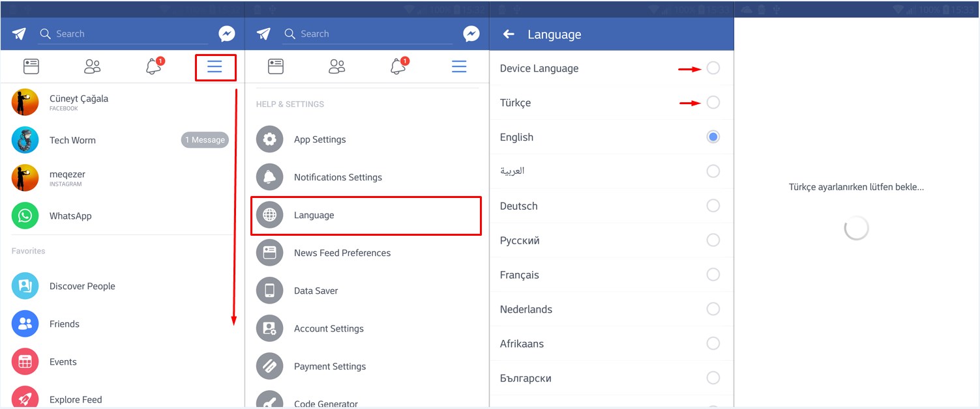The image size is (980, 409).
Task: Select the Türkçe radio button
Action: [713, 102]
